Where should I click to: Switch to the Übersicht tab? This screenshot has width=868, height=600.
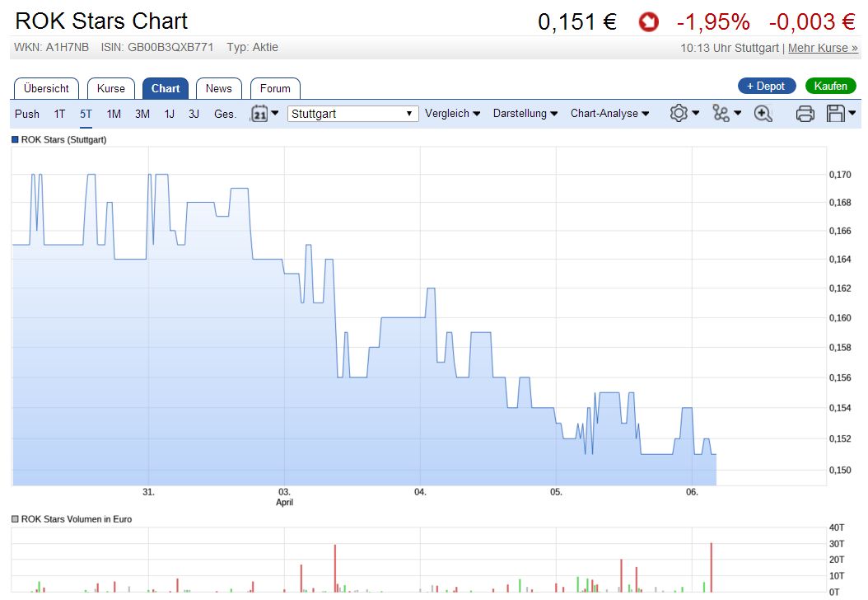tap(46, 89)
